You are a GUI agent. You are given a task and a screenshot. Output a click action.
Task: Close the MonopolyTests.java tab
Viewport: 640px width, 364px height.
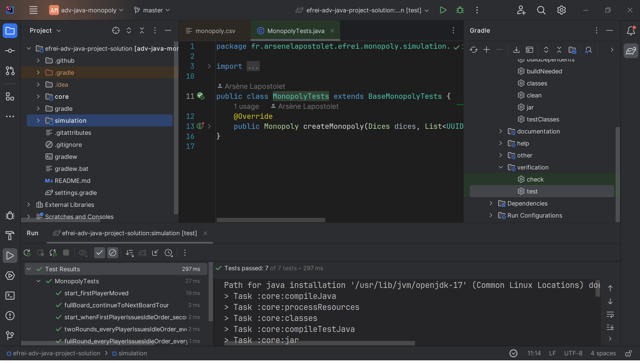[x=332, y=31]
